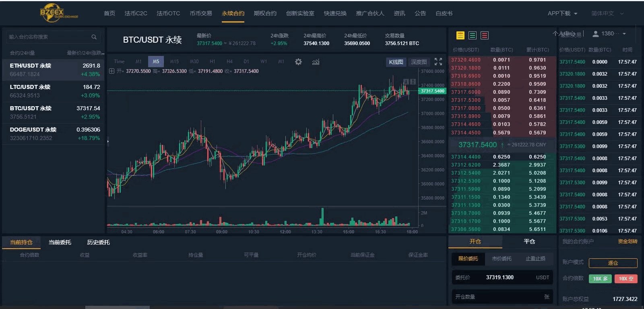Select the 10X 空 short leverage

click(x=626, y=278)
